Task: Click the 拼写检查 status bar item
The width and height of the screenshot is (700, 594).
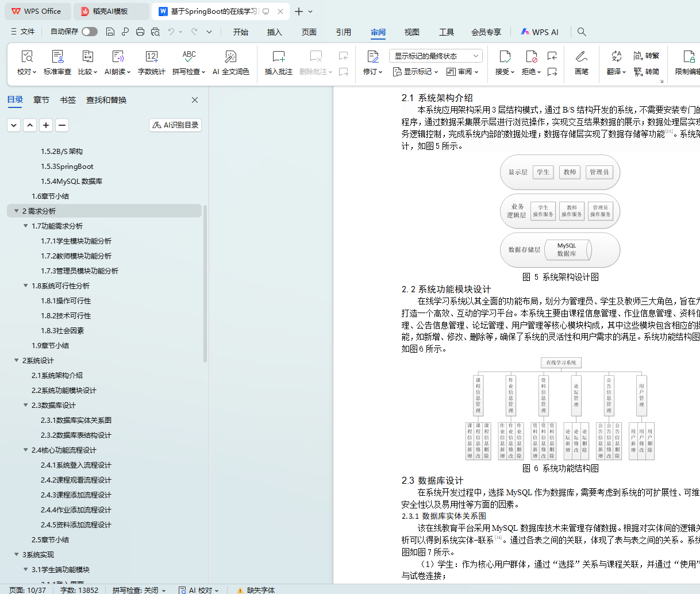Action: [139, 590]
